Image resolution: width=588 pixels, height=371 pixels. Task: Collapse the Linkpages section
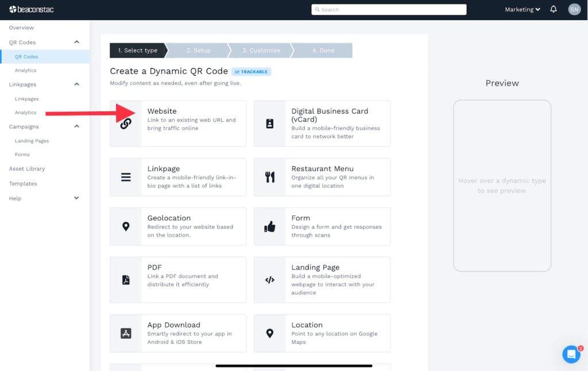pyautogui.click(x=76, y=84)
